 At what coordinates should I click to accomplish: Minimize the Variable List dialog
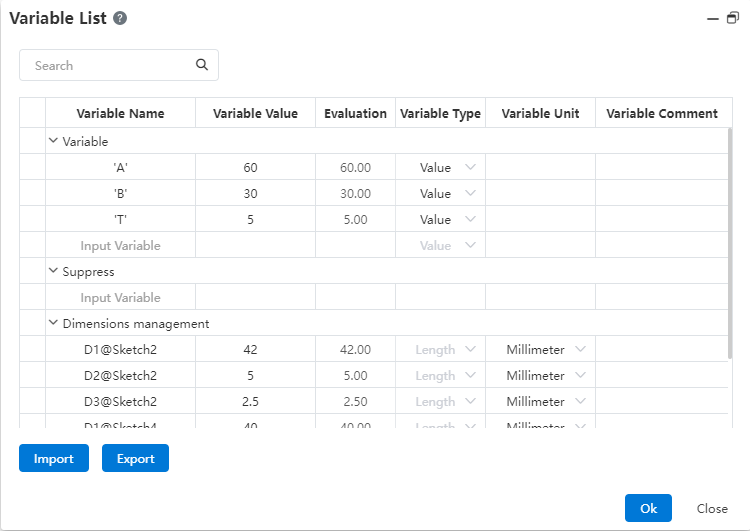[x=713, y=19]
